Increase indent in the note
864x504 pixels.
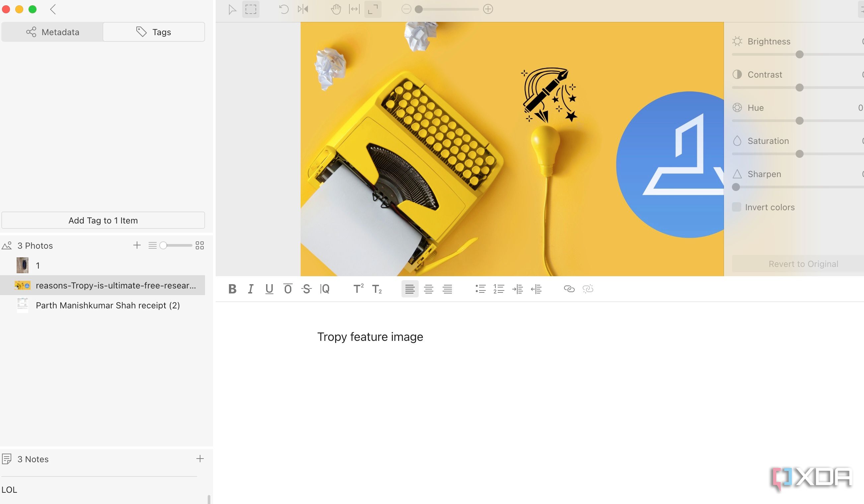(x=517, y=289)
